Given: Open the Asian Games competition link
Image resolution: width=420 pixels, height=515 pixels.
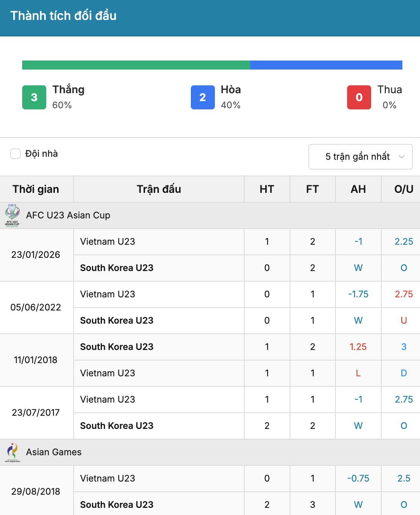Looking at the screenshot, I should point(54,452).
